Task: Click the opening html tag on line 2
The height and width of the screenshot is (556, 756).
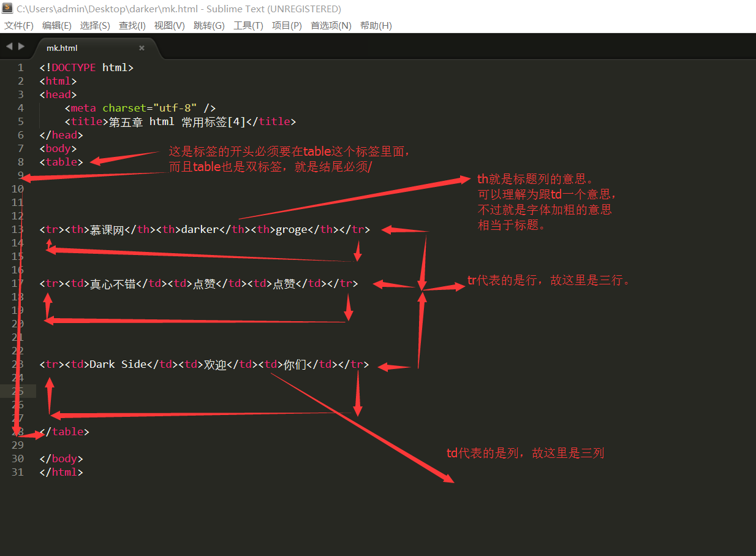Action: point(58,81)
